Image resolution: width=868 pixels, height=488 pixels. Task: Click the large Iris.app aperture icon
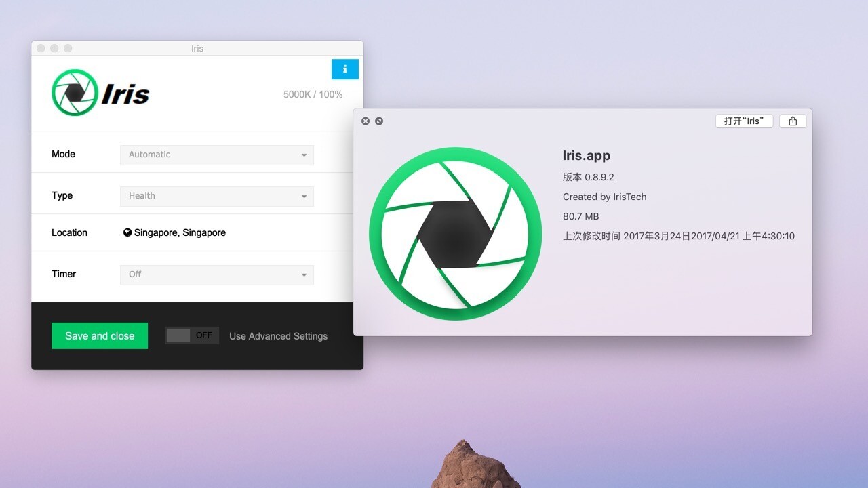pos(456,234)
